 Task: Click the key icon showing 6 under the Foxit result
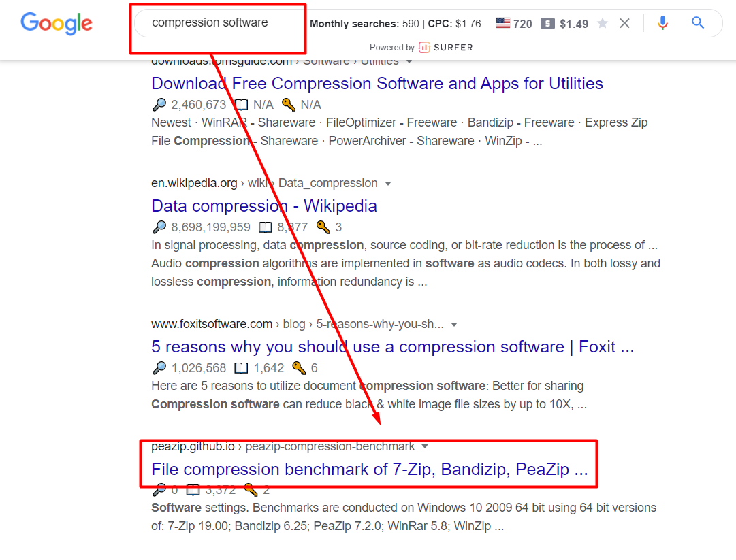[x=298, y=367]
